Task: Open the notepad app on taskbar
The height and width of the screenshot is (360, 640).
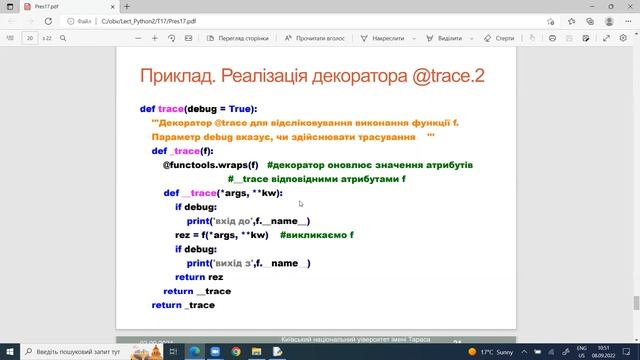Action: click(277, 351)
